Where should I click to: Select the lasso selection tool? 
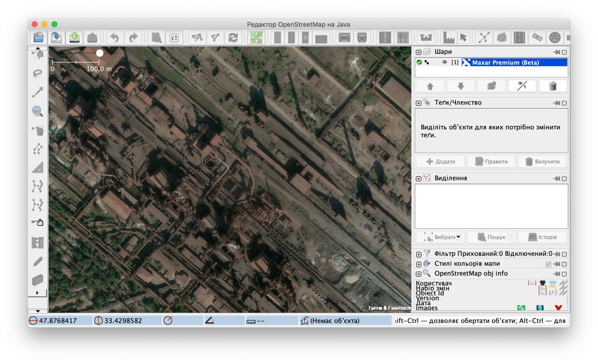click(37, 73)
